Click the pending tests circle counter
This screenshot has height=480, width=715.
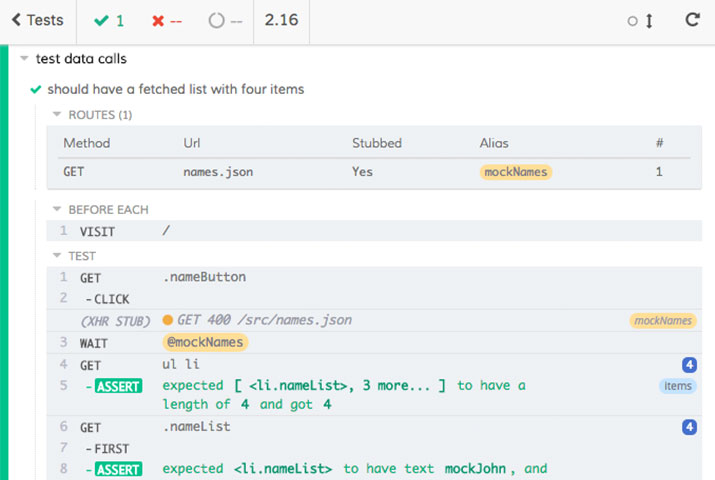click(225, 20)
